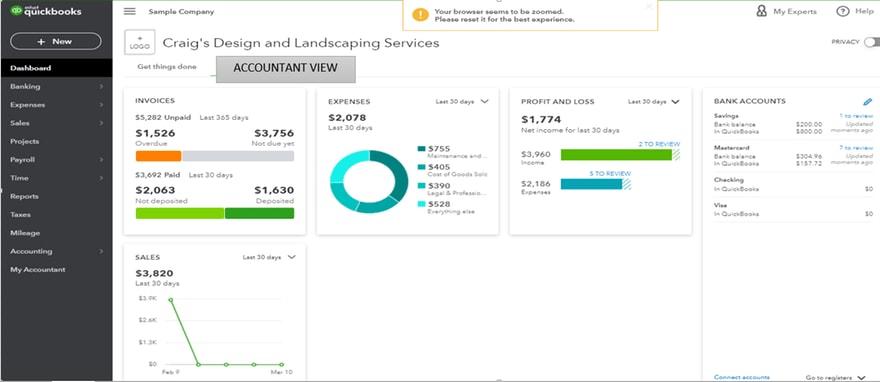Click the $3,820 sales total
This screenshot has height=382, width=880.
pos(155,273)
